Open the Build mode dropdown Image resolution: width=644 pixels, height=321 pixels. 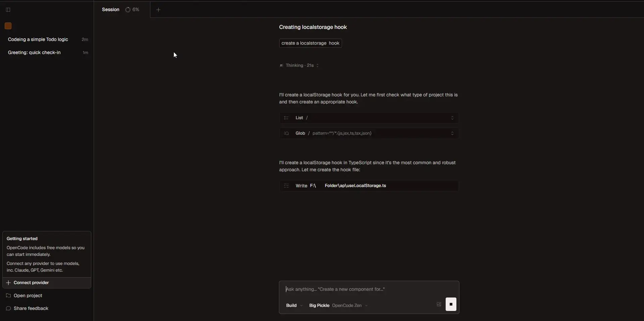(x=294, y=306)
